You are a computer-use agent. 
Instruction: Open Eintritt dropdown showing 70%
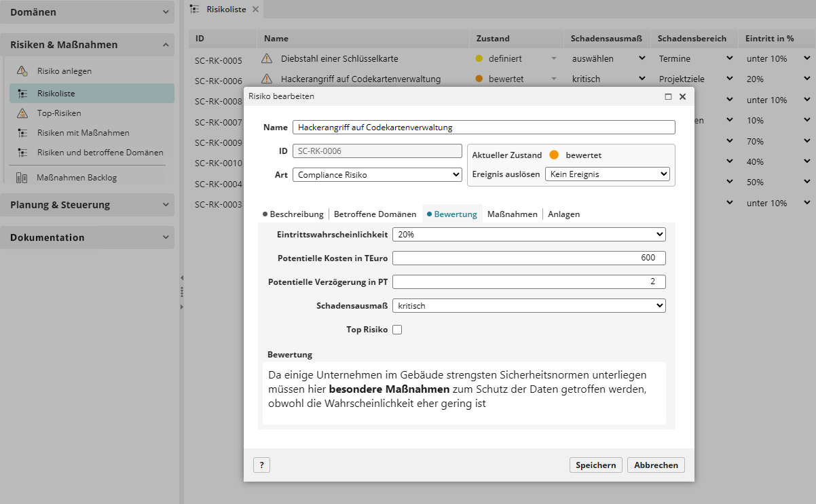[x=806, y=141]
